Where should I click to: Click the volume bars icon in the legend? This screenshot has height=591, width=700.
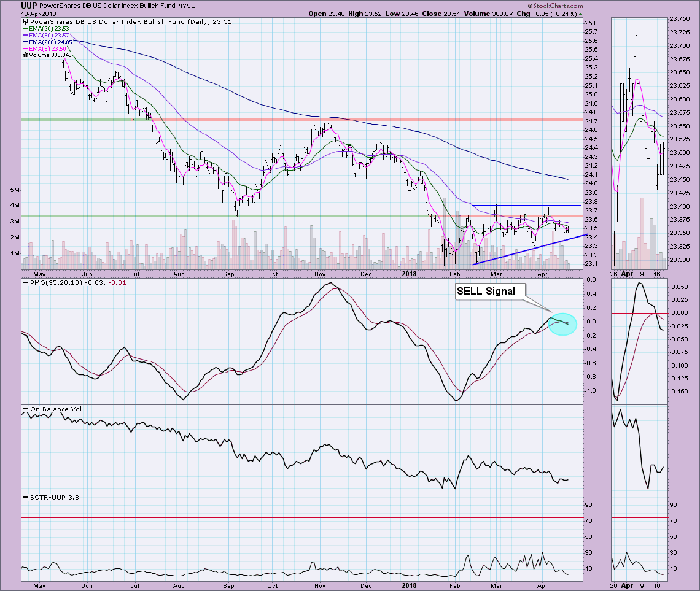point(25,55)
